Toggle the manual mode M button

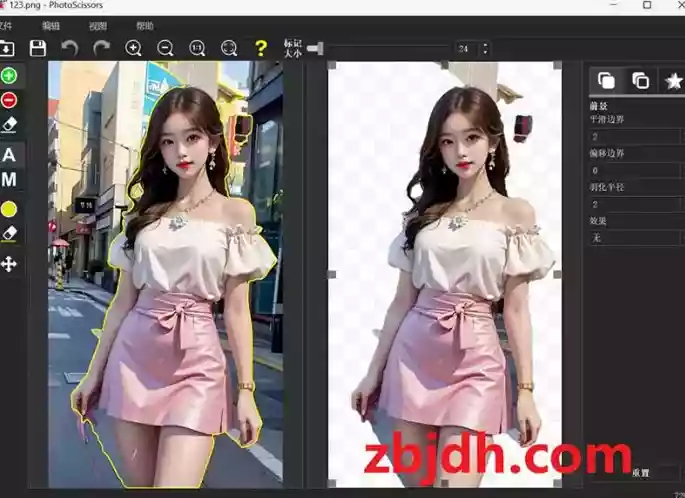point(9,180)
